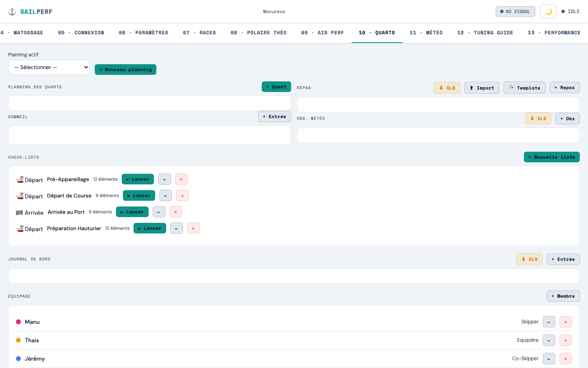Viewport: 588px width, 368px height.
Task: Launch the Pré-Appareillage checklist
Action: click(x=138, y=179)
